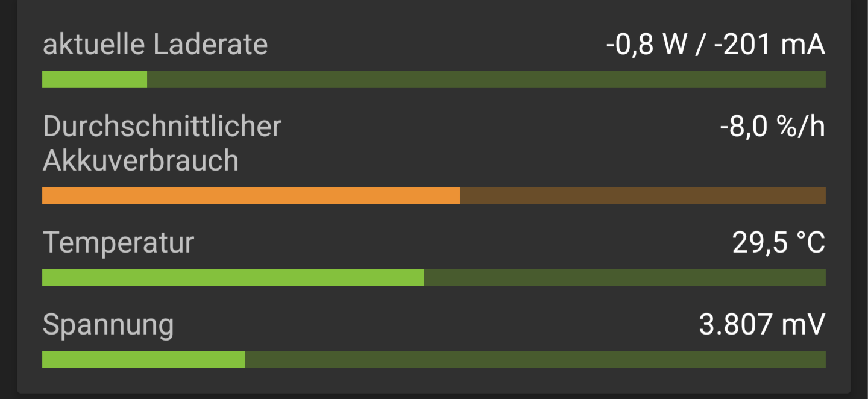868x399 pixels.
Task: Click the dark unfilled Temperatur bar section
Action: coord(624,278)
